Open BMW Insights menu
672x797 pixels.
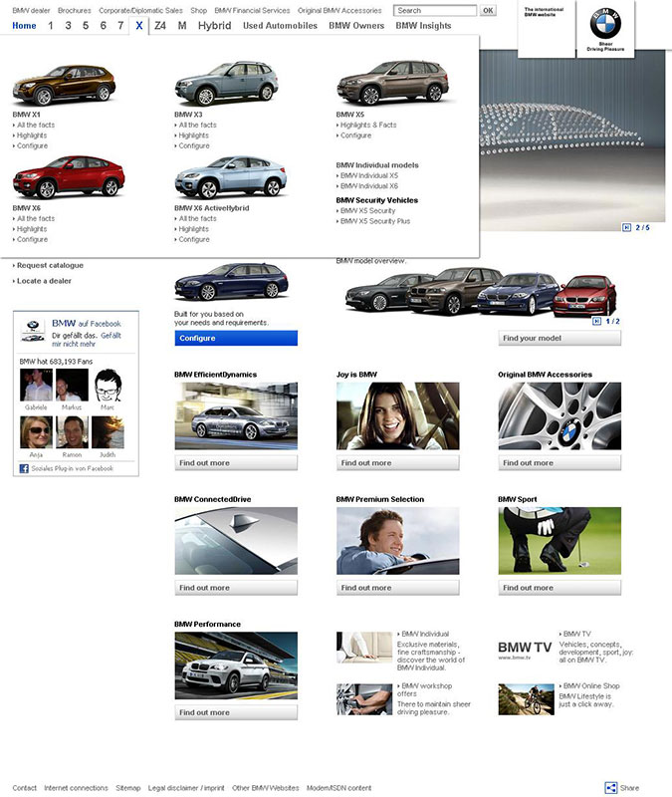[x=423, y=26]
